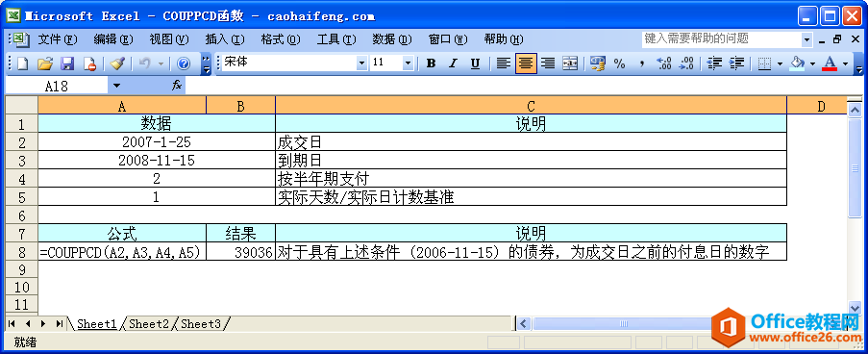Expand the font name list 宋体

(x=362, y=63)
